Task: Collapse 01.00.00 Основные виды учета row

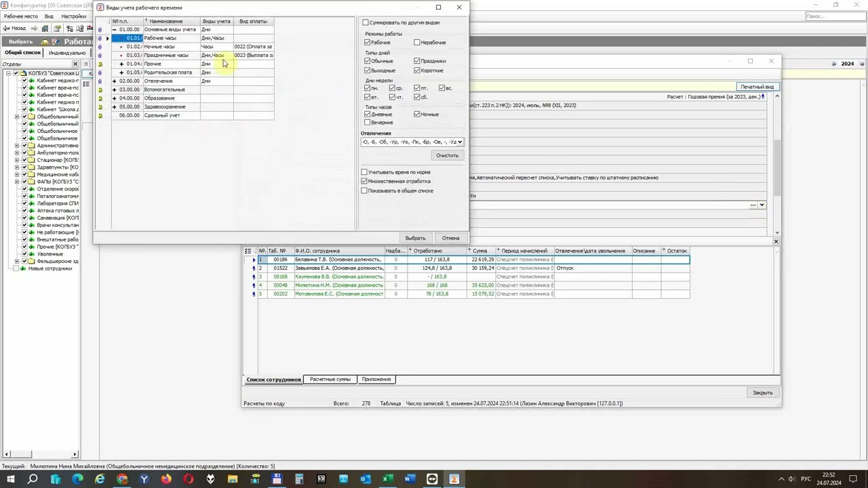Action: (114, 30)
